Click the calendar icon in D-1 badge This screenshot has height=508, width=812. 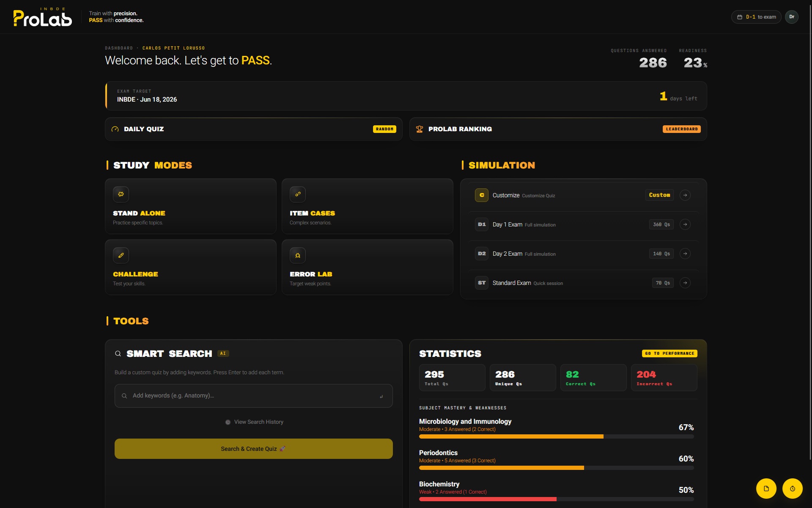pos(740,17)
